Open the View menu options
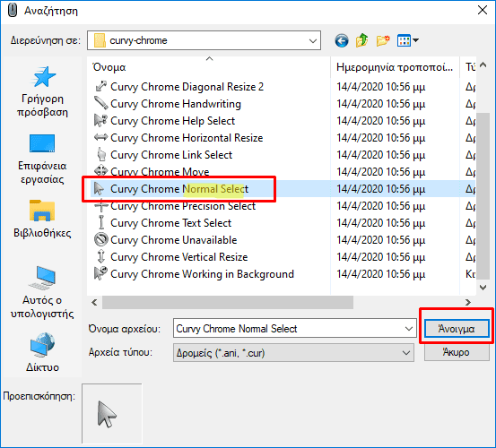496x448 pixels. pos(408,40)
